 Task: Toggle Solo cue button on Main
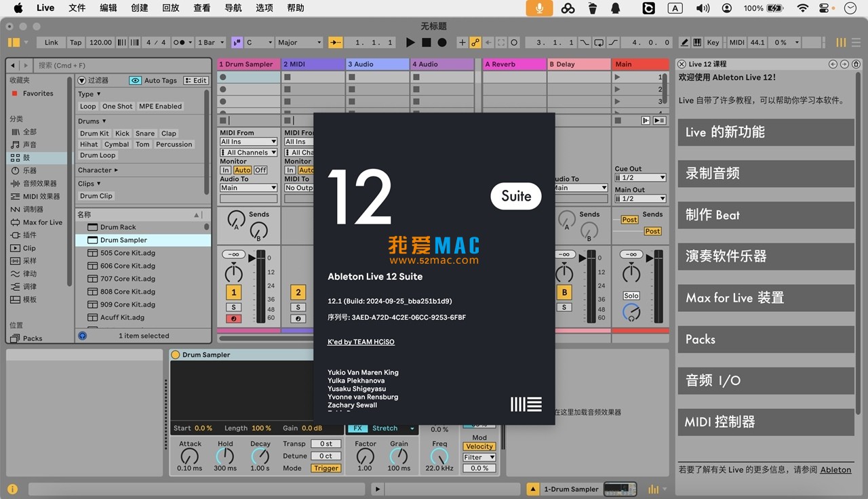click(x=631, y=296)
